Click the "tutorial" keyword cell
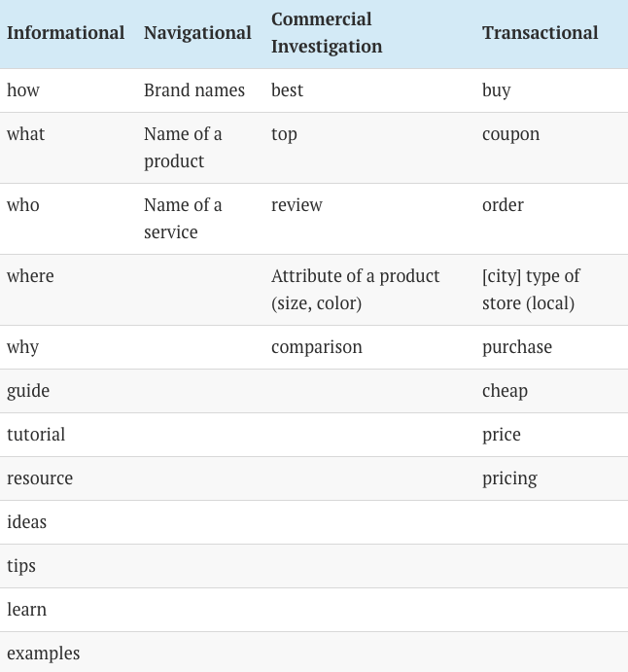 pyautogui.click(x=36, y=435)
